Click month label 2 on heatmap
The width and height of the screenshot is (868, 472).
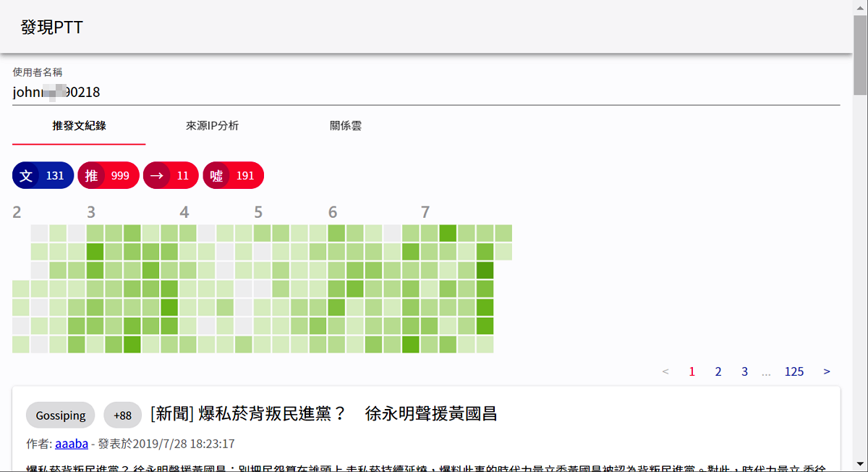click(x=17, y=212)
